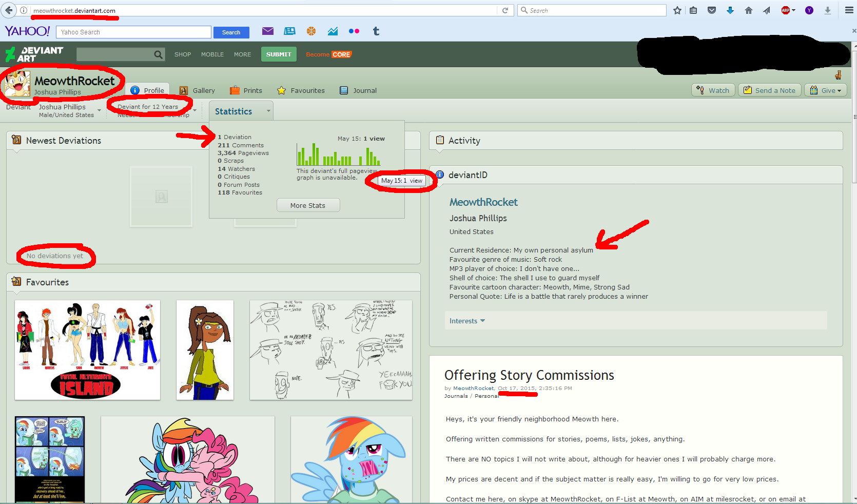Viewport: 857px width, 504px height.
Task: Go to the browser home icon
Action: 749,10
